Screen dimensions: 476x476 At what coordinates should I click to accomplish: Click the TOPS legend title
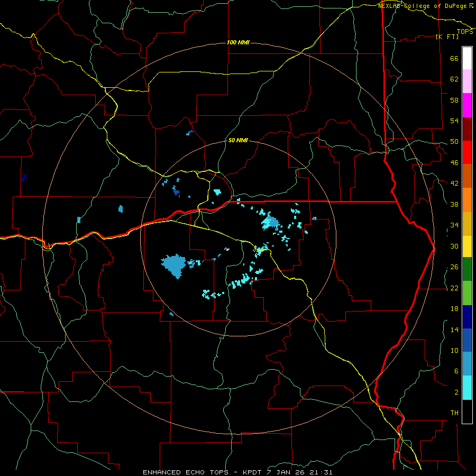tap(465, 32)
